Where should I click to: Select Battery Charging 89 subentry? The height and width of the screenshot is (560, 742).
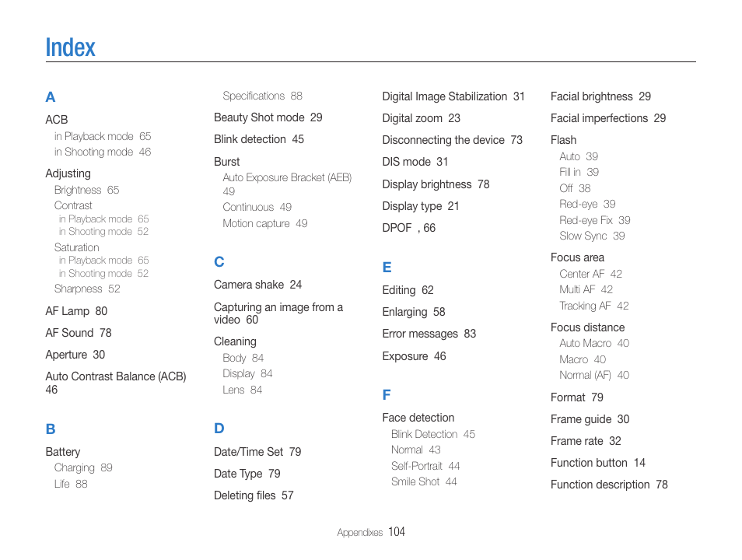click(x=83, y=467)
